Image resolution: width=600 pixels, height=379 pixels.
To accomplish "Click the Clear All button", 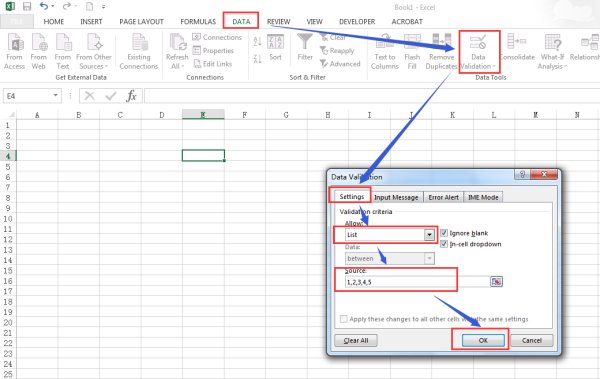I will (x=356, y=340).
